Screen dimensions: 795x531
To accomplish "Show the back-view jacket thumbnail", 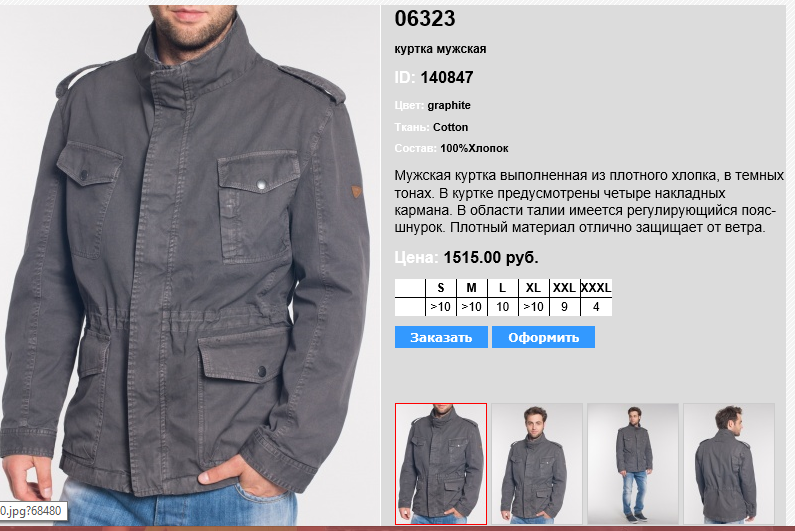I will coord(729,464).
